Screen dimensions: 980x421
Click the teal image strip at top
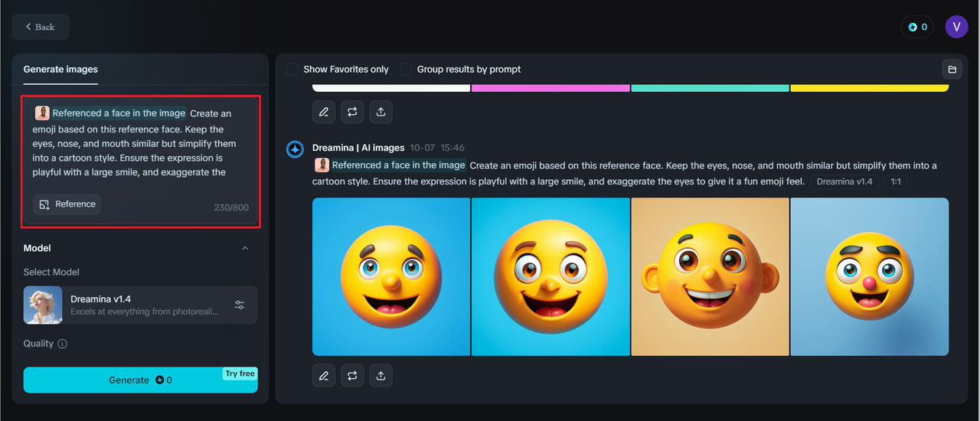pyautogui.click(x=710, y=88)
